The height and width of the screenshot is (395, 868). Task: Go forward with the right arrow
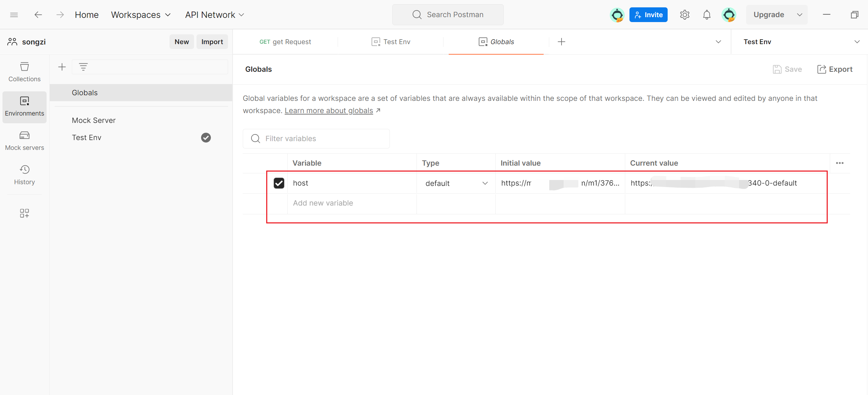click(60, 15)
